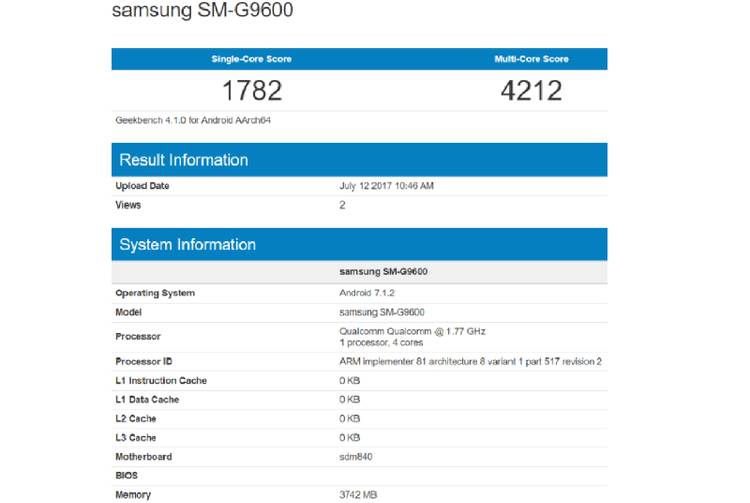Click the L2 Cache row label
Screen dimensions: 750x503
point(138,418)
